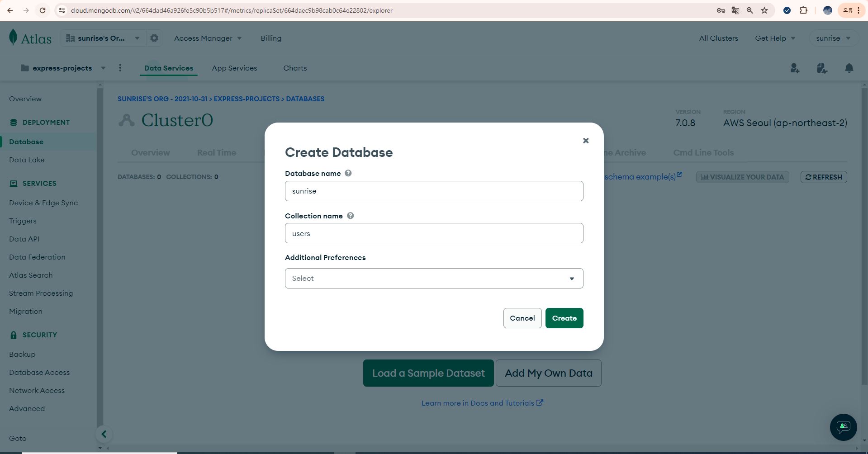Open Data API sidebar item
868x454 pixels.
[24, 239]
